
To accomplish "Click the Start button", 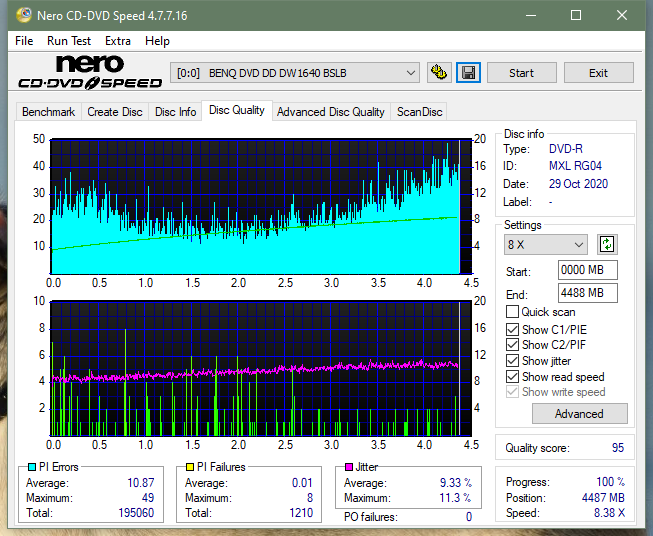I will 521,73.
